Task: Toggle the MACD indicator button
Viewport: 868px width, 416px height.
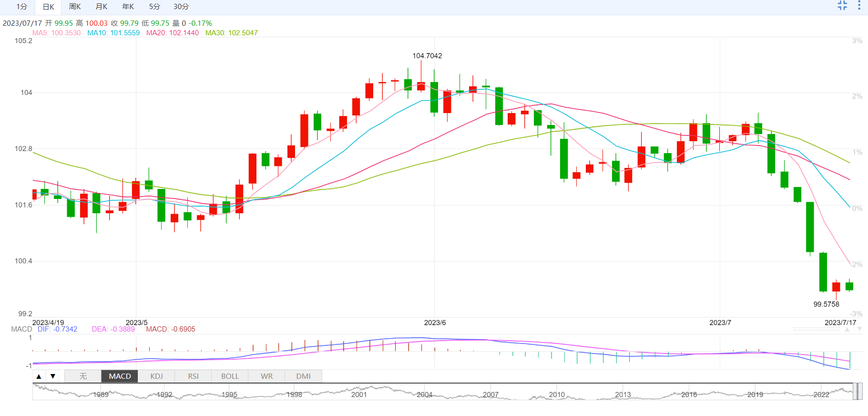Action: tap(120, 376)
